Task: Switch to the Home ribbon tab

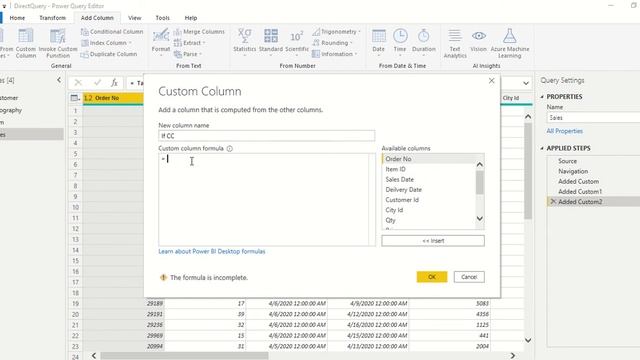Action: point(17,18)
